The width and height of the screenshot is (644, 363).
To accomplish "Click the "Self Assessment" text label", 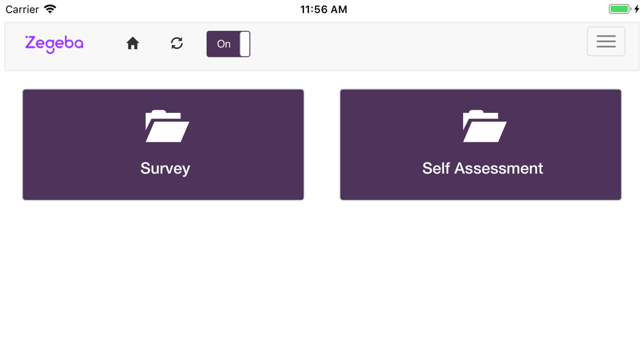I will pyautogui.click(x=482, y=168).
